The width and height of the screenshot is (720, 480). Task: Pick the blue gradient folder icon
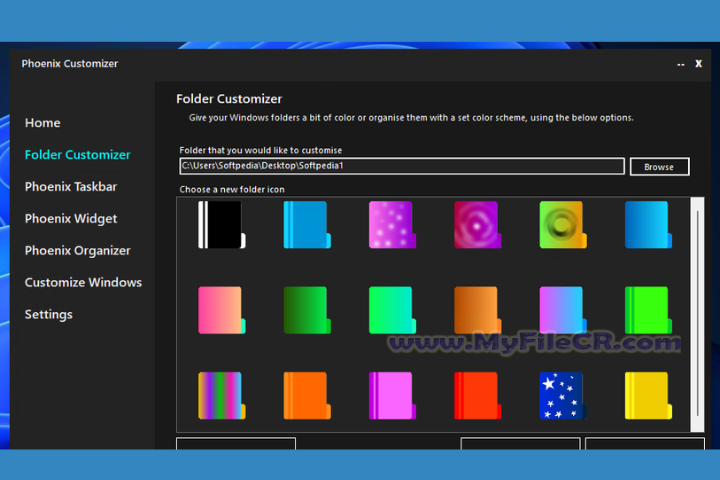648,225
